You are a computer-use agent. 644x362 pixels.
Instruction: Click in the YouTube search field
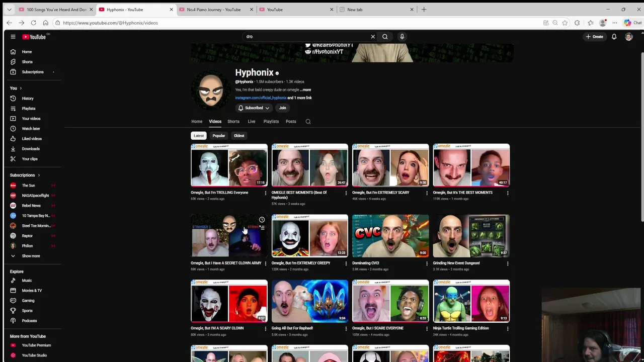click(x=307, y=37)
